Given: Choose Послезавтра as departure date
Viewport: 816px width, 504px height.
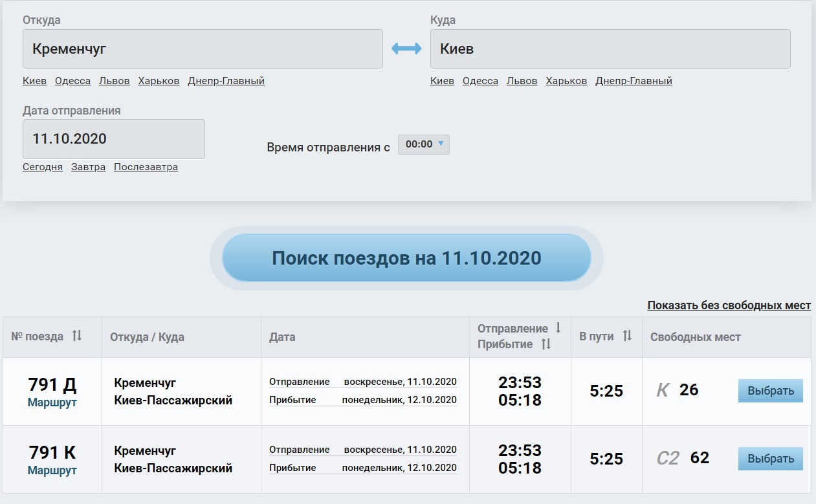Looking at the screenshot, I should (146, 167).
